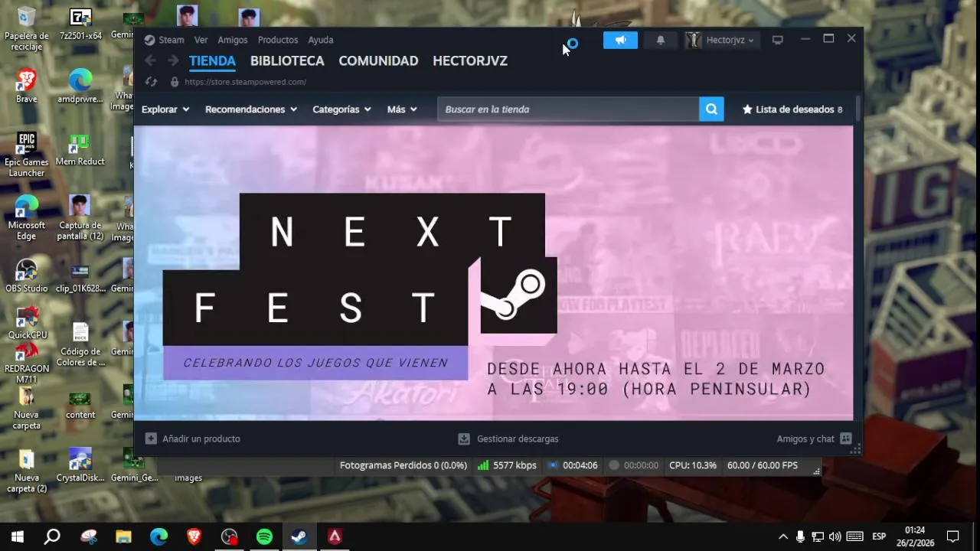Select the Papelera de reciclaje icon
Viewport: 980px width, 551px height.
click(x=27, y=29)
